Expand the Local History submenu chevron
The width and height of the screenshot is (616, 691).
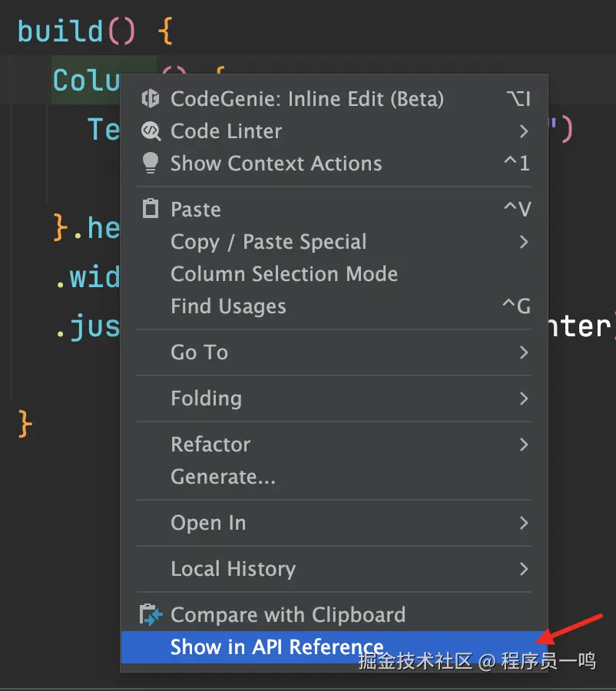[x=524, y=569]
